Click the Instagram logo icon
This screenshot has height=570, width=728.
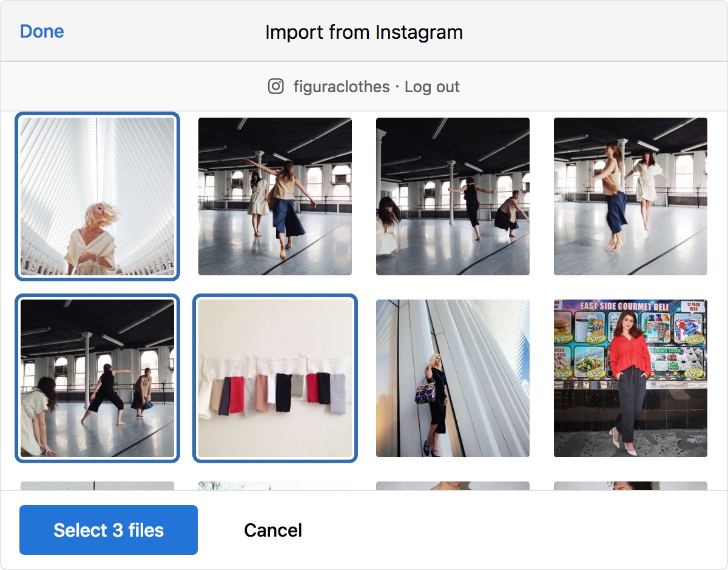[276, 87]
